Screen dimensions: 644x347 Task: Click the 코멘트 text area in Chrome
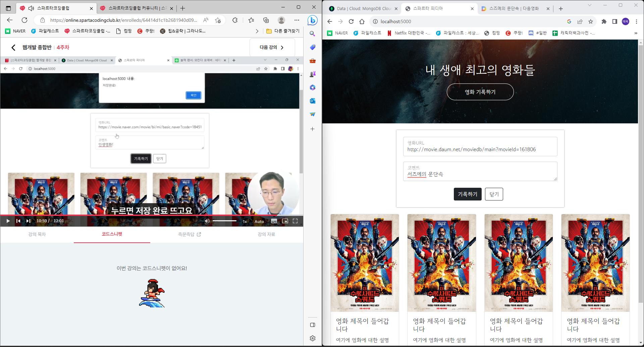tap(480, 171)
